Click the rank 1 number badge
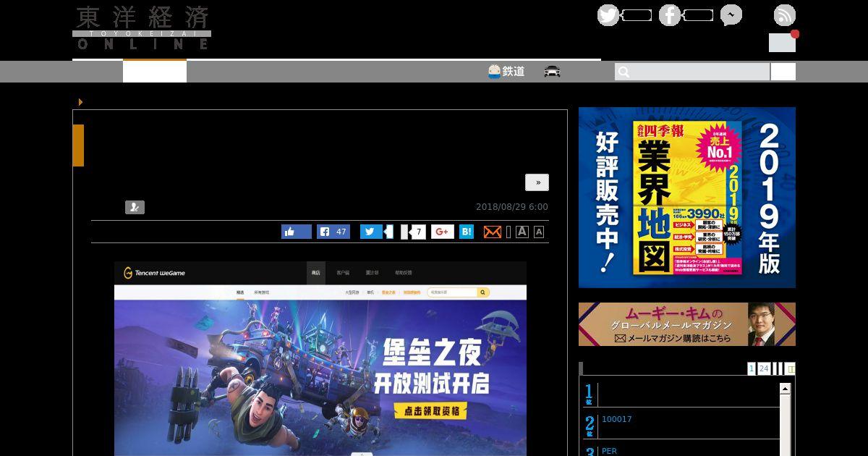Image resolution: width=868 pixels, height=456 pixels. [589, 394]
